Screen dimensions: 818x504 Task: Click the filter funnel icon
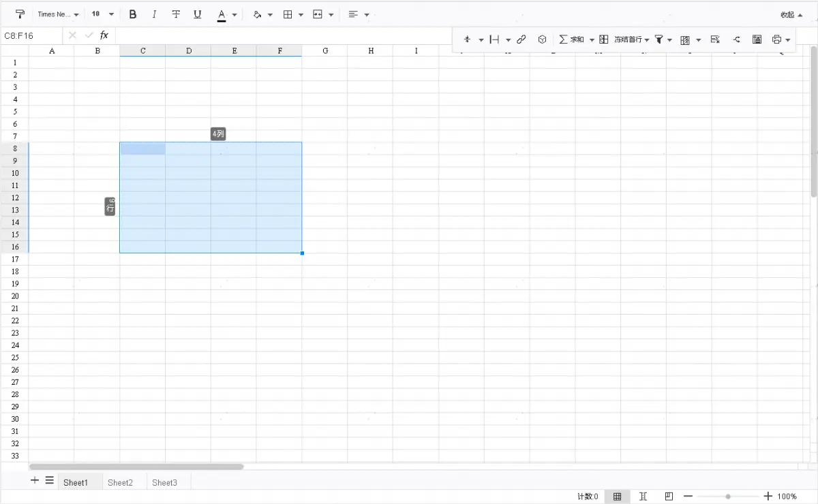click(x=659, y=40)
